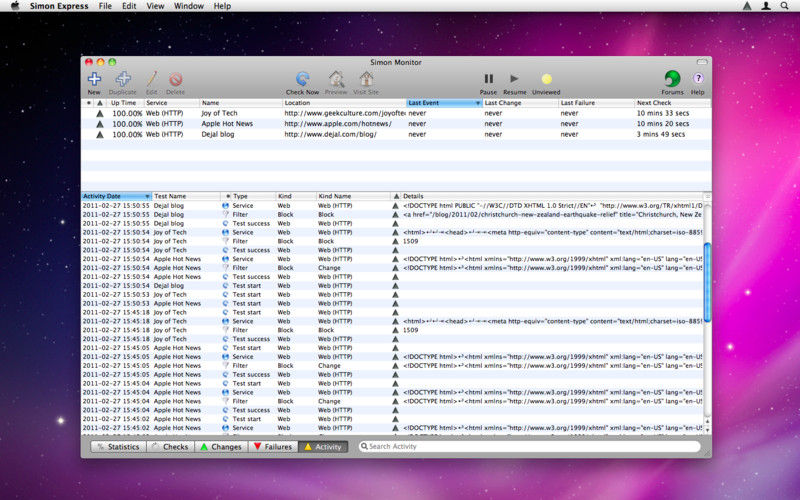
Task: Open Spotlight search magnifier
Action: click(x=784, y=6)
